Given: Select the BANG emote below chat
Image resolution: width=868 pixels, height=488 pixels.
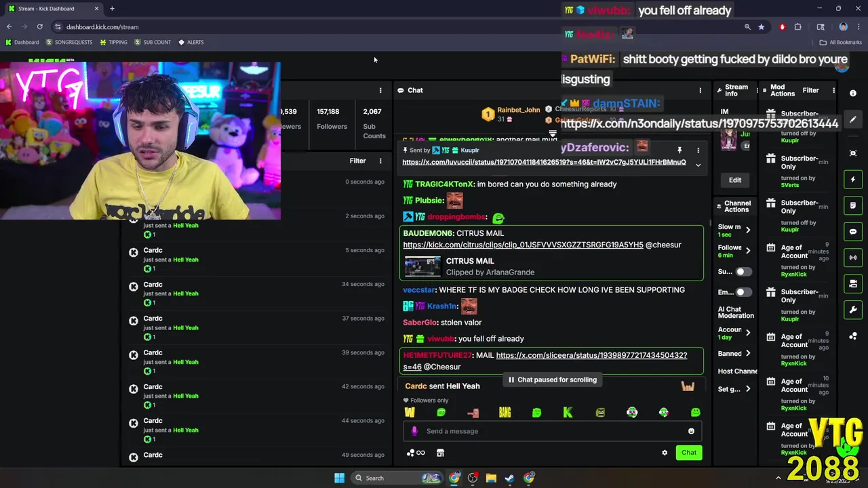Looking at the screenshot, I should tap(505, 412).
